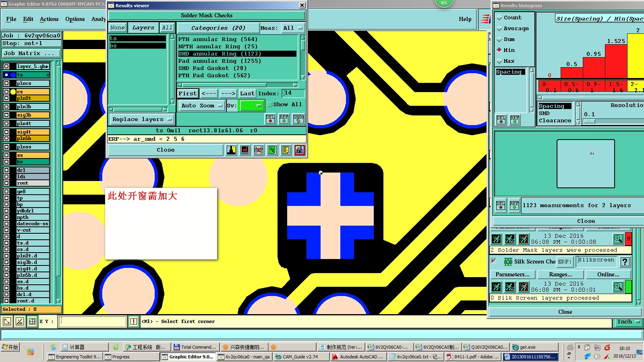Open the yellow notes report icon

click(286, 150)
